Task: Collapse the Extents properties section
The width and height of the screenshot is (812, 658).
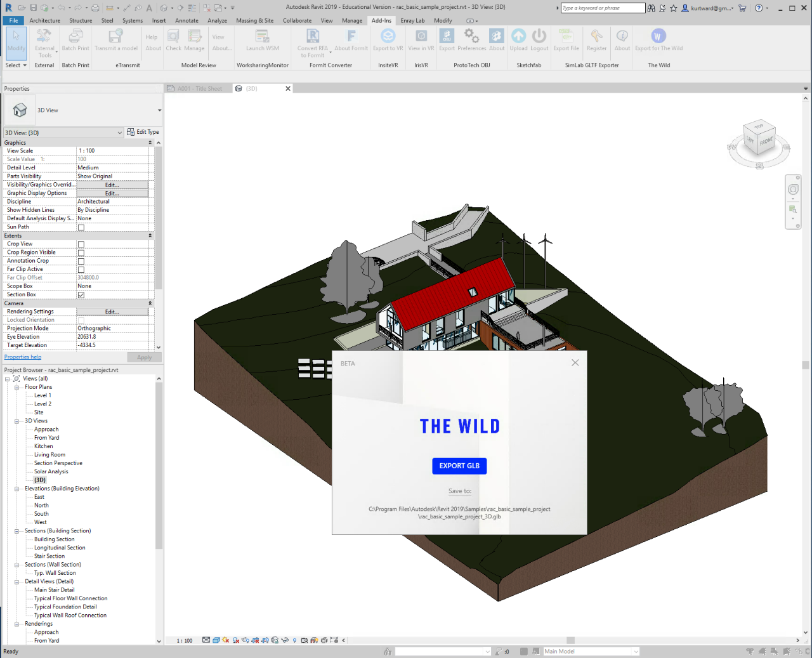Action: (150, 235)
